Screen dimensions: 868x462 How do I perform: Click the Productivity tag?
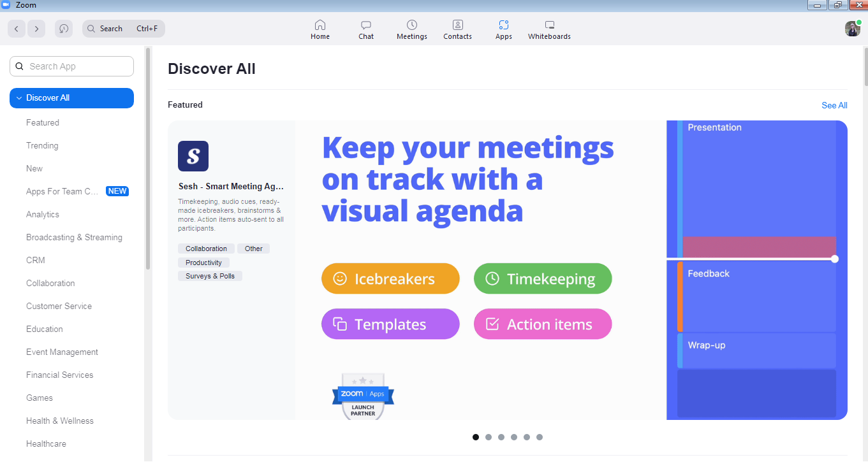(x=203, y=263)
